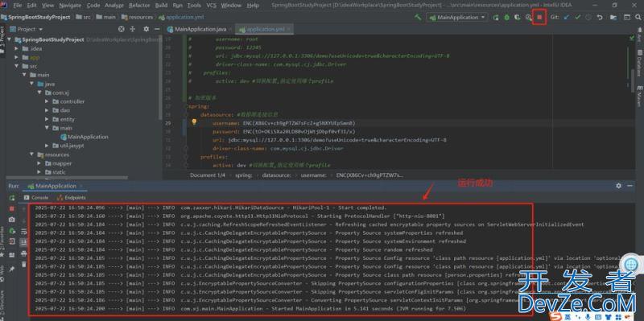
Task: Click the Git Update Project arrow
Action: coord(567,17)
